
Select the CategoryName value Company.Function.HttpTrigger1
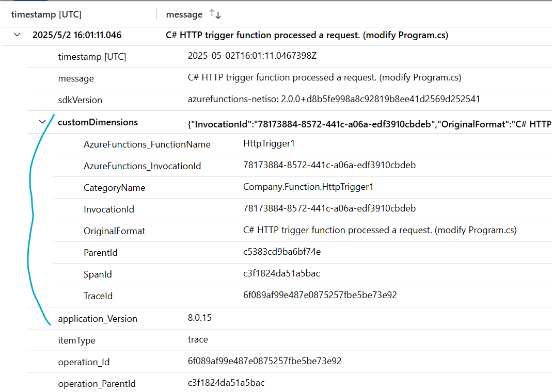(x=308, y=187)
